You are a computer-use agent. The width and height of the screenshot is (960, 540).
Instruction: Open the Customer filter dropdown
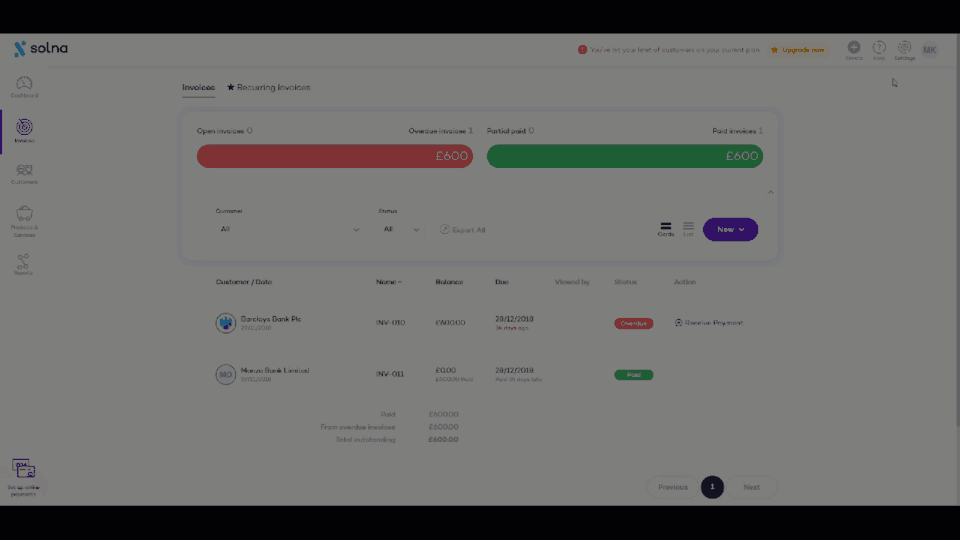coord(288,230)
